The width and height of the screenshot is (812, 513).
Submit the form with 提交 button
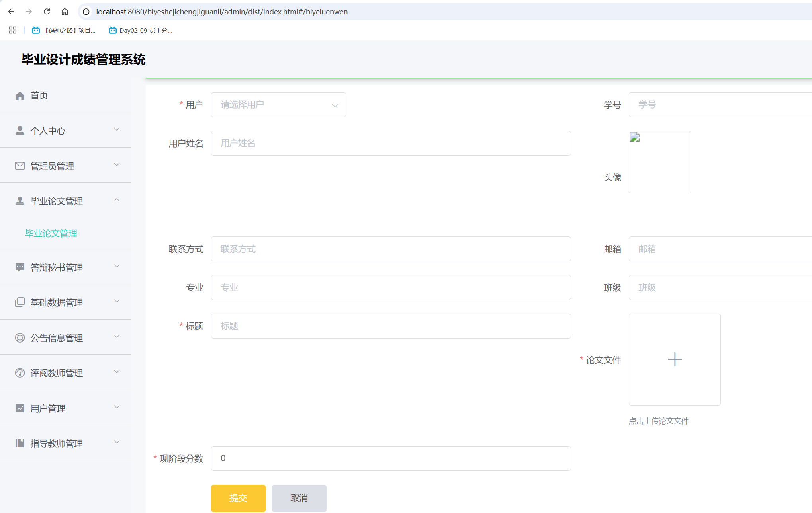coord(238,498)
